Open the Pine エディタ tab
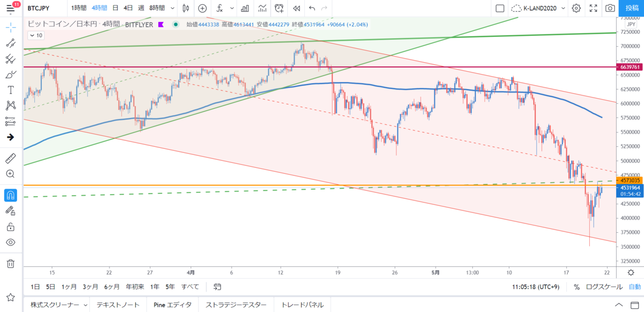Viewport: 644px width, 312px height. (172, 304)
